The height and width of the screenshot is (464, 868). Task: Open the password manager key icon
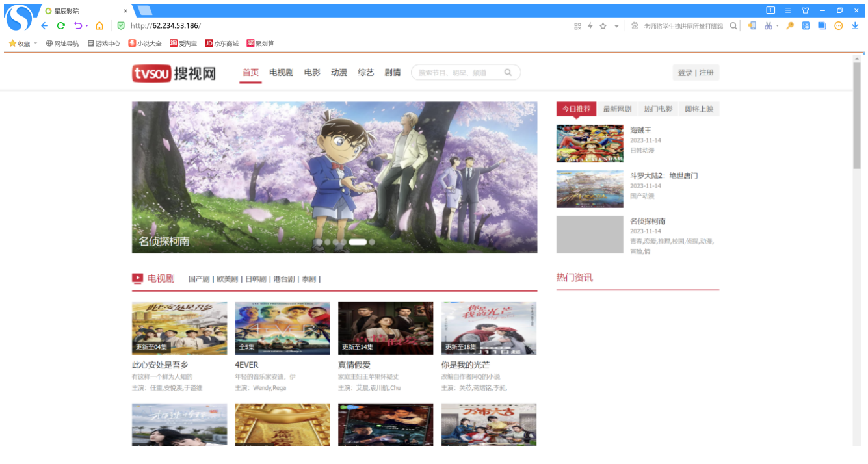coord(789,26)
